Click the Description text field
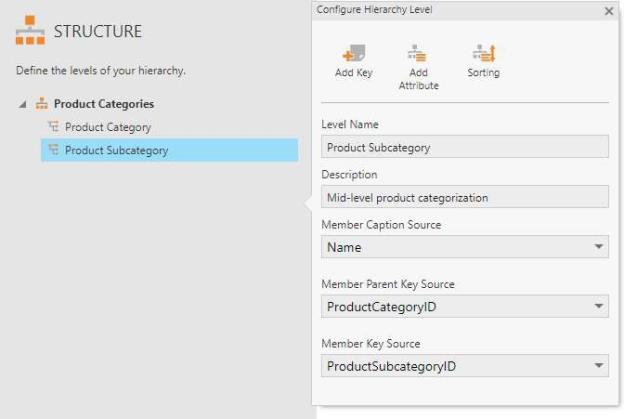 pyautogui.click(x=464, y=197)
